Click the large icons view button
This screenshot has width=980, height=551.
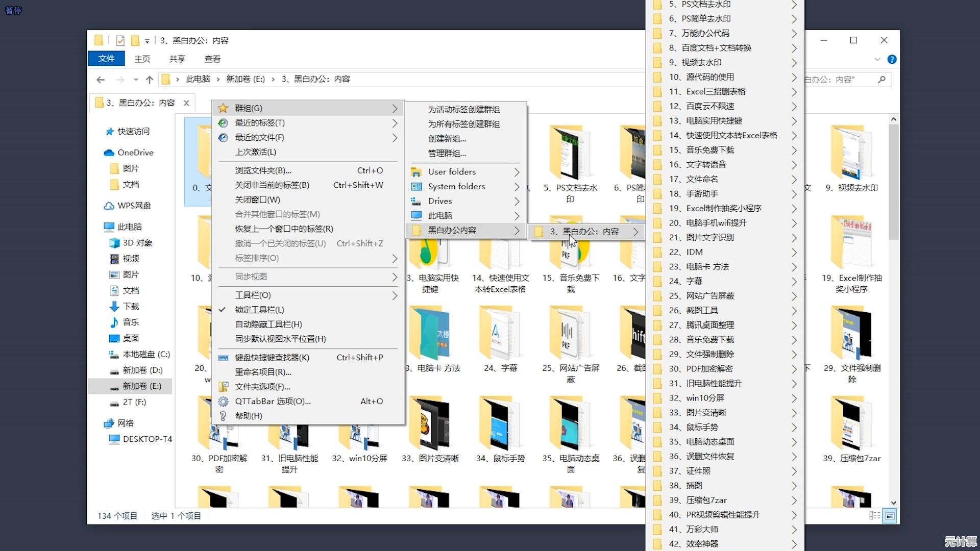click(890, 516)
